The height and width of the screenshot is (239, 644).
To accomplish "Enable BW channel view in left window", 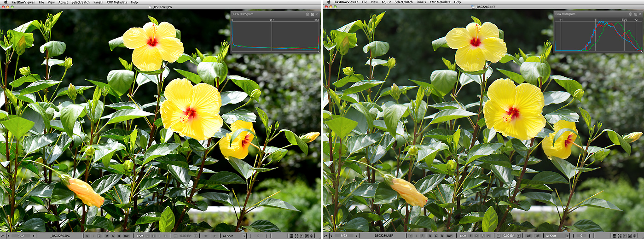I will click(x=126, y=236).
